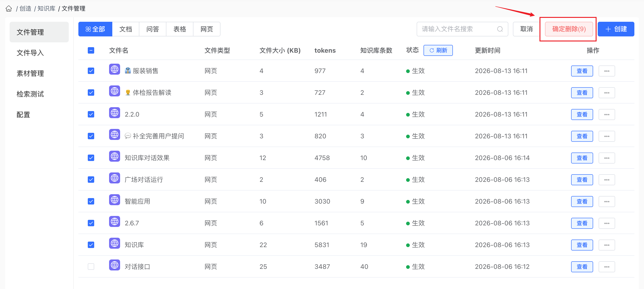Select the 全部 filter tab

95,29
